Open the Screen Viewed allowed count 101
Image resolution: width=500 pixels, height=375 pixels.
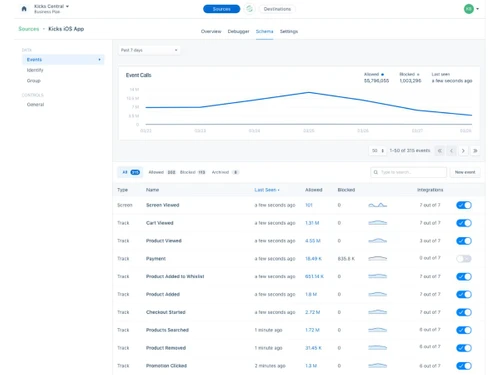[x=309, y=205]
